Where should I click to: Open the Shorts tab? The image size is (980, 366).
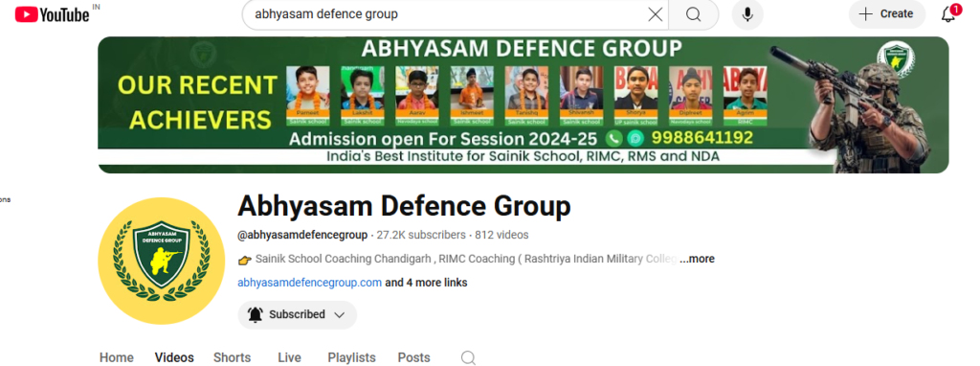click(232, 358)
